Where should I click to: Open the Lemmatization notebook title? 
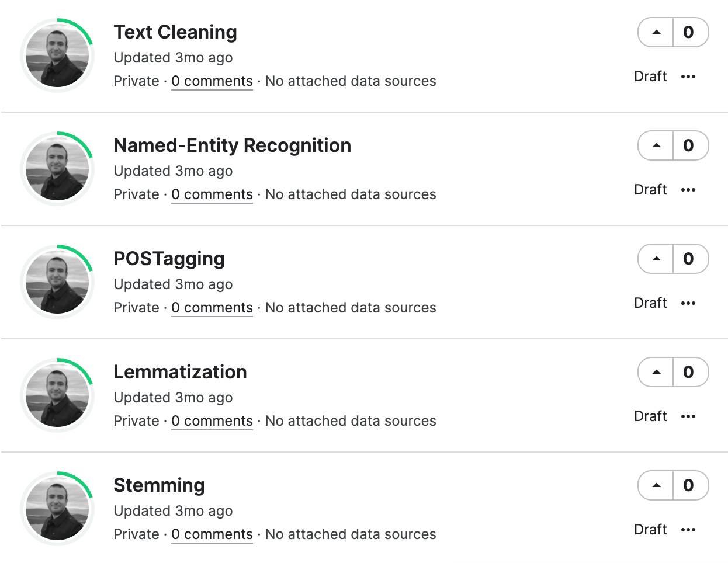(x=180, y=372)
